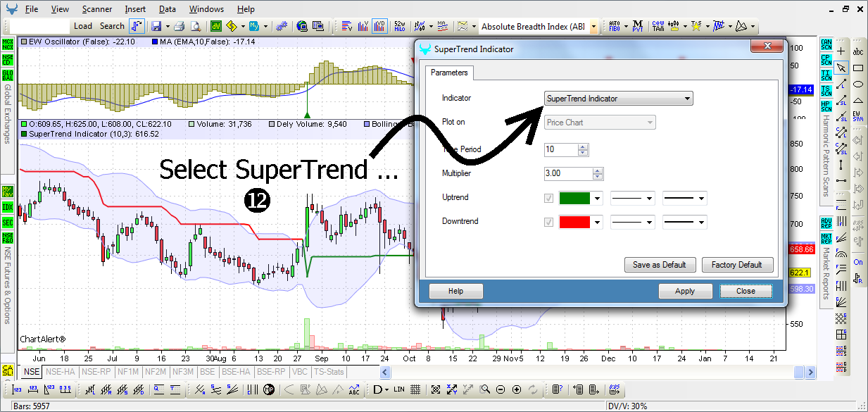Screen dimensions: 868x412
Task: Click the grid icon in bottom toolbar
Action: pyautogui.click(x=415, y=389)
